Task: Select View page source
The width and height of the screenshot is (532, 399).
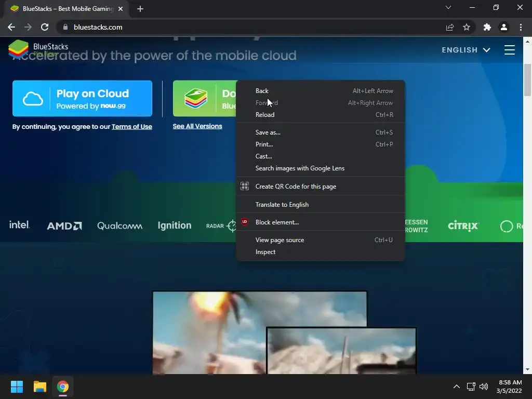Action: coord(320,240)
